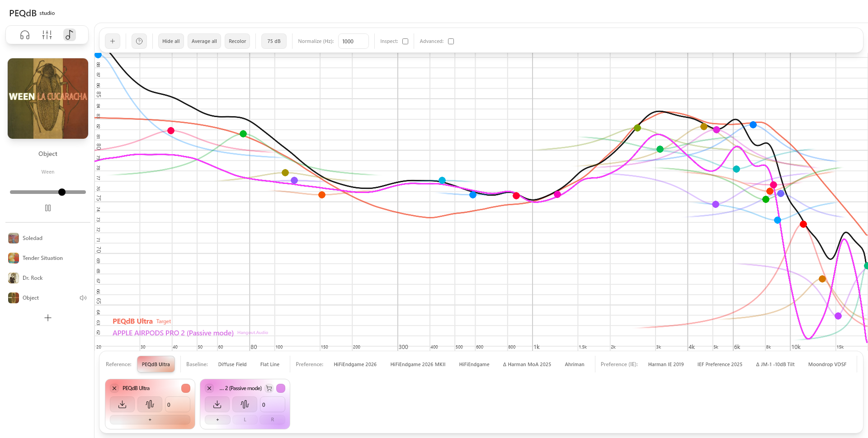Choose the HiFiEndgame 2026 MKII preference
This screenshot has width=868, height=438.
tap(418, 364)
